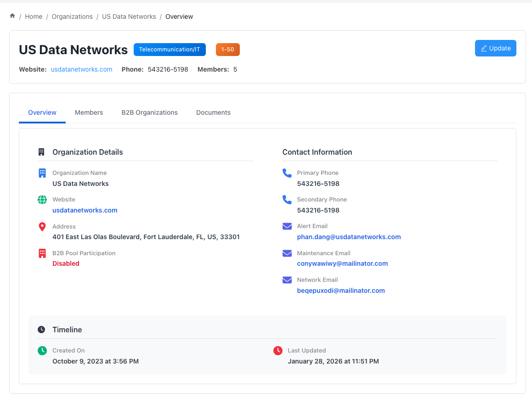The height and width of the screenshot is (403, 532).
Task: Select the Documents tab
Action: [213, 112]
